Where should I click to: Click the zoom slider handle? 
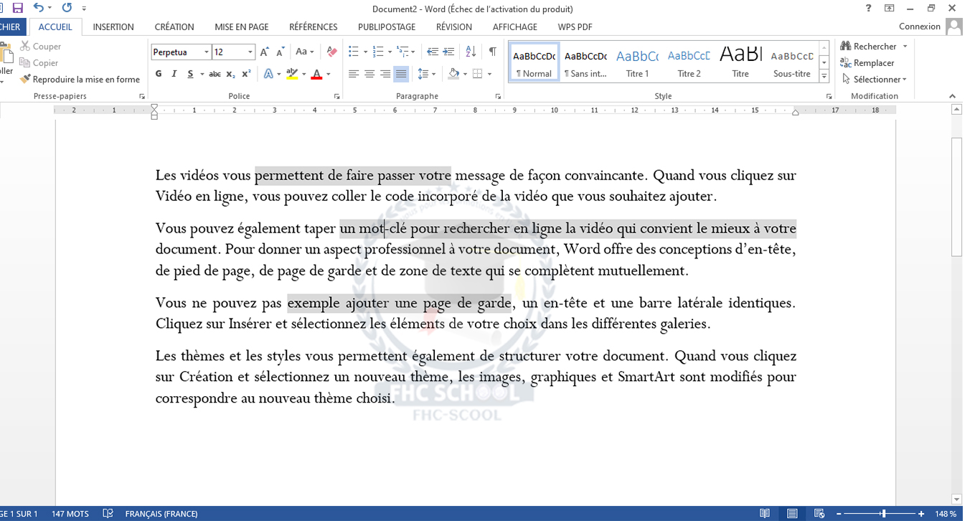pos(883,514)
